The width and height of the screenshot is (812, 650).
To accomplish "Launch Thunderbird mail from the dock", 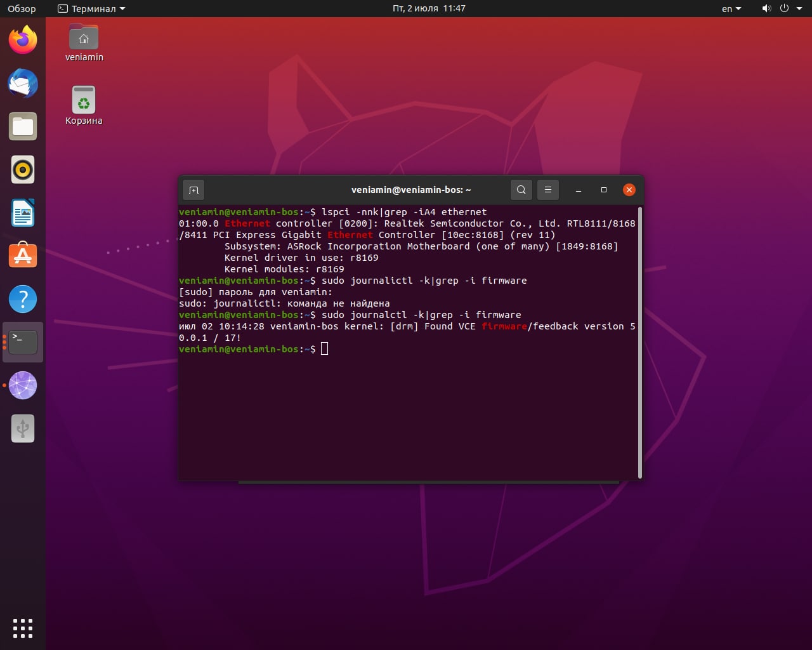I will coord(23,83).
